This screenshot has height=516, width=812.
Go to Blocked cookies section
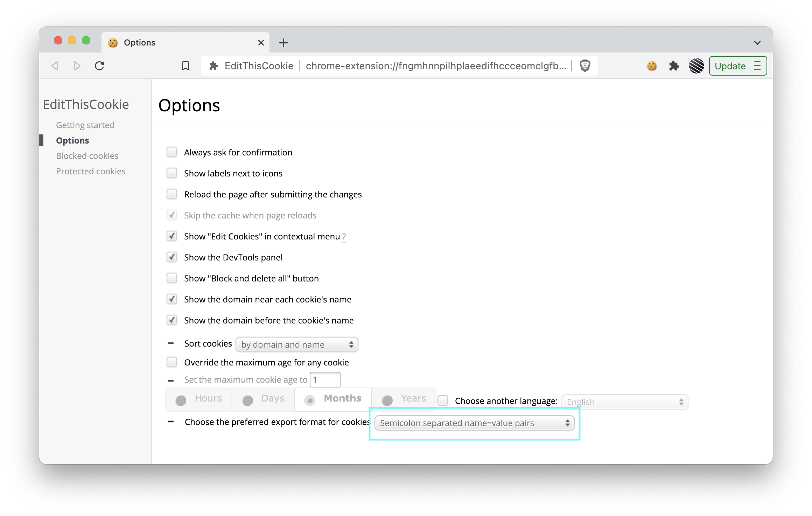pyautogui.click(x=87, y=156)
